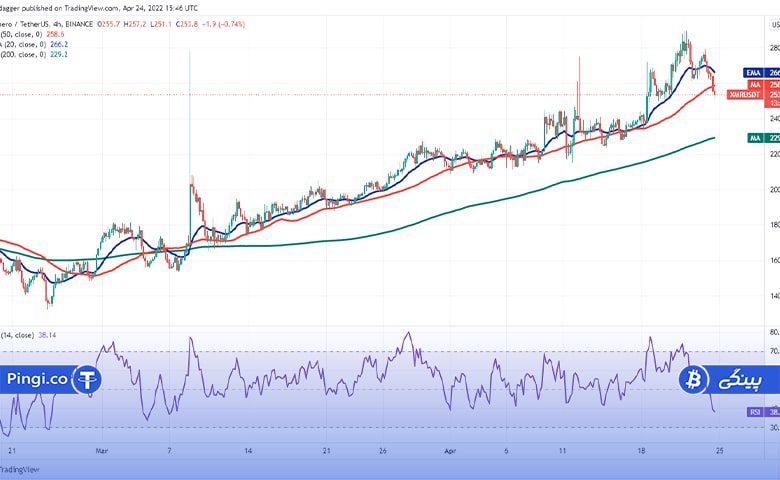The image size is (780, 480).
Task: Select the H257.2 high value
Action: pyautogui.click(x=135, y=24)
